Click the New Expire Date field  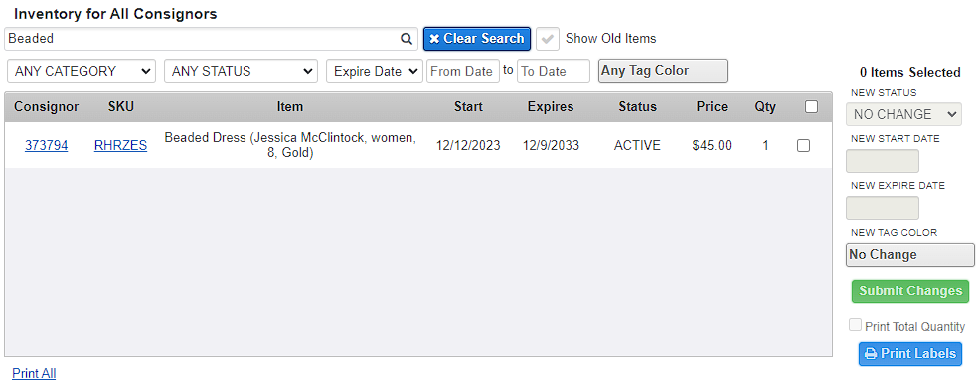[x=882, y=208]
